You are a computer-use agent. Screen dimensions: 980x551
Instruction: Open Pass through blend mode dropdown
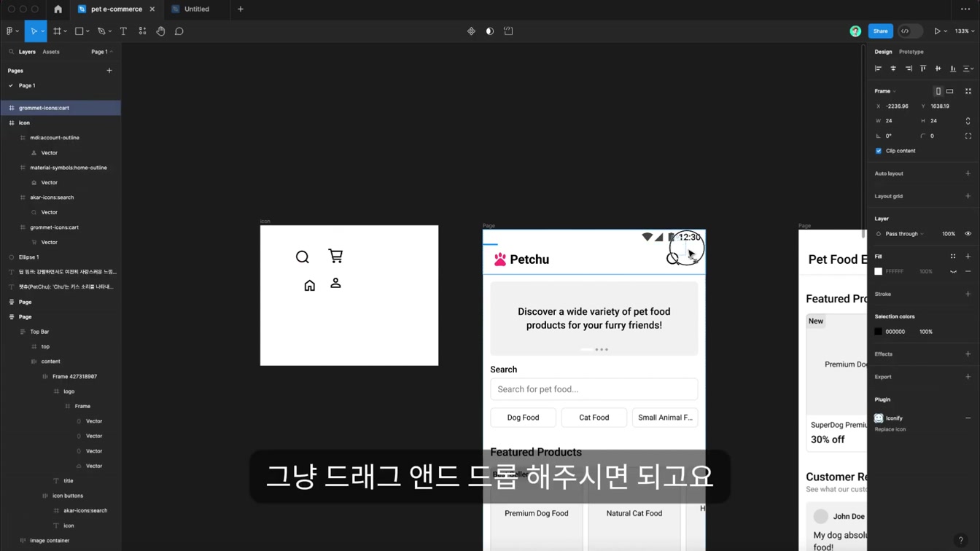pos(904,234)
